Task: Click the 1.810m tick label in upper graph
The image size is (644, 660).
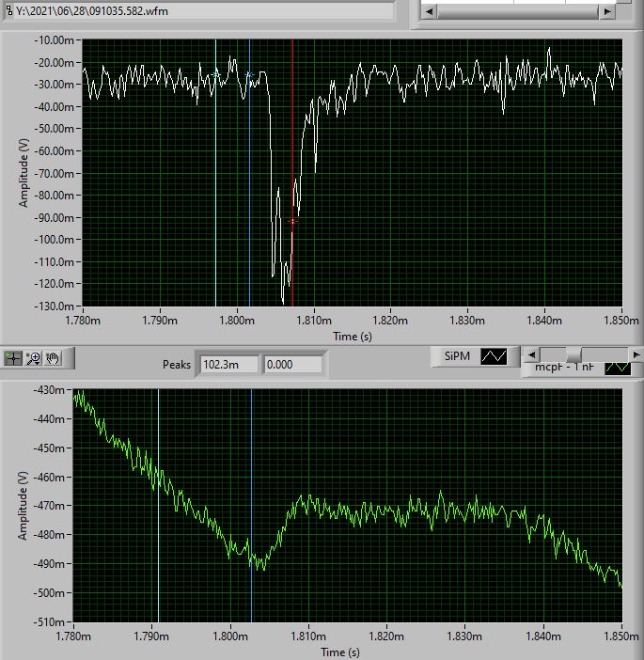Action: point(314,321)
